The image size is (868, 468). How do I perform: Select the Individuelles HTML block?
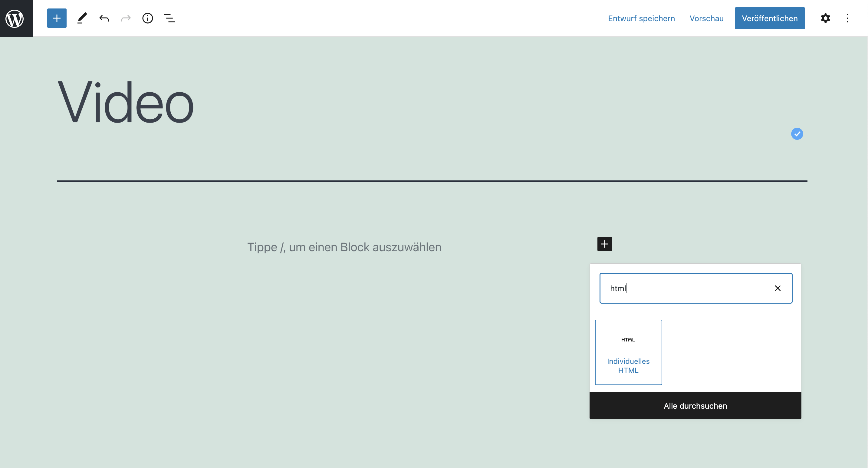[x=628, y=352]
